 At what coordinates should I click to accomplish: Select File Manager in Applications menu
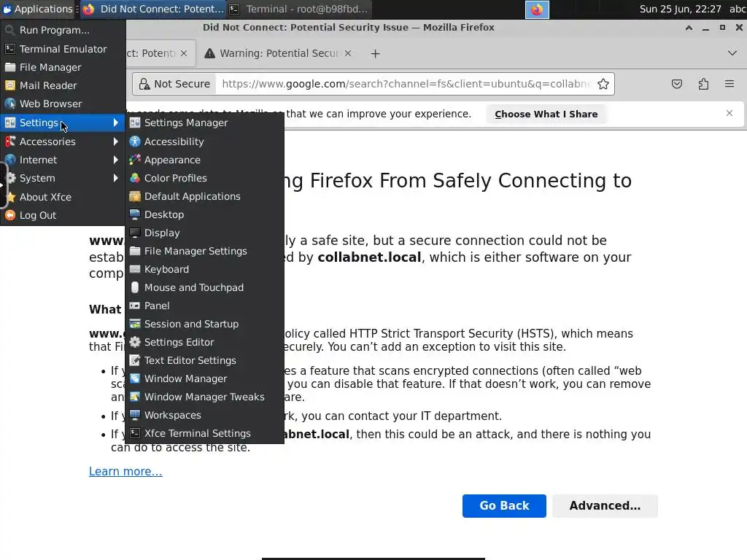click(63, 67)
